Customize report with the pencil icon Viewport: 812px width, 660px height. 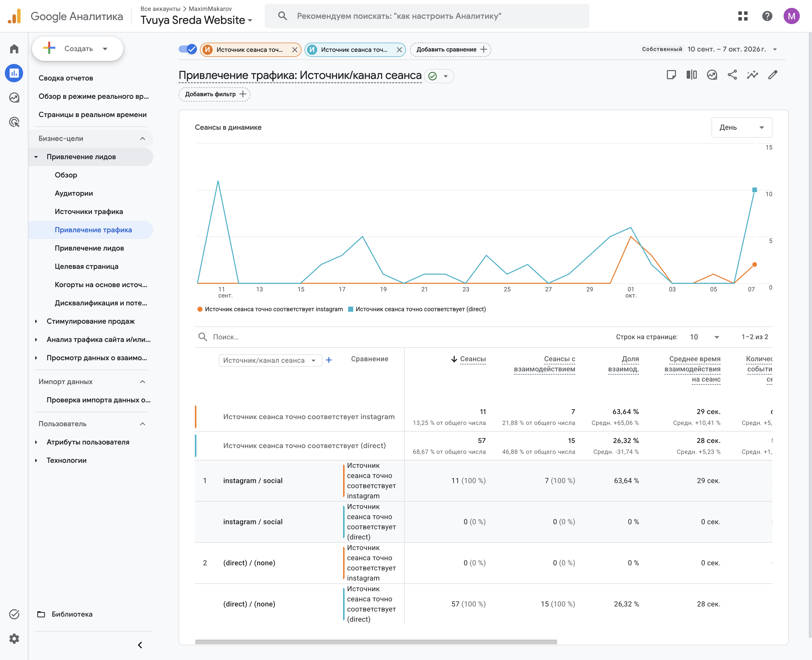(773, 75)
